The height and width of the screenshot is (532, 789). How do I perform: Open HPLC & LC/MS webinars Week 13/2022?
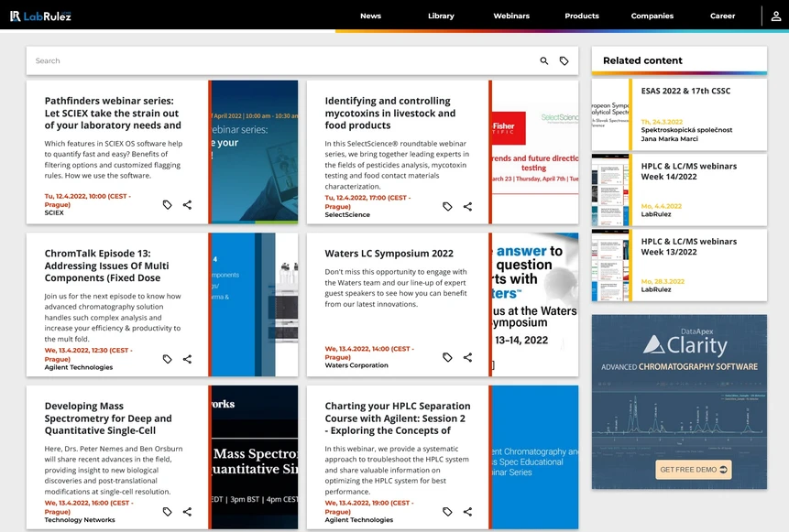click(x=688, y=247)
